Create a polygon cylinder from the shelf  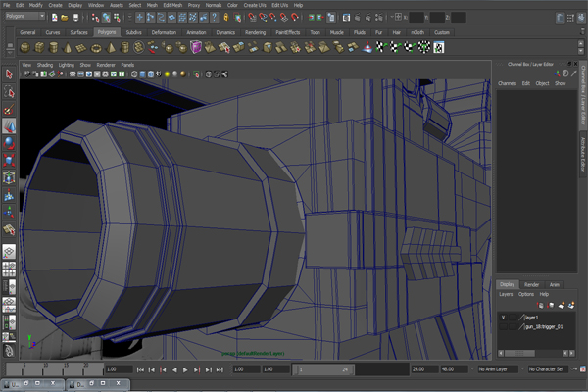(x=54, y=48)
